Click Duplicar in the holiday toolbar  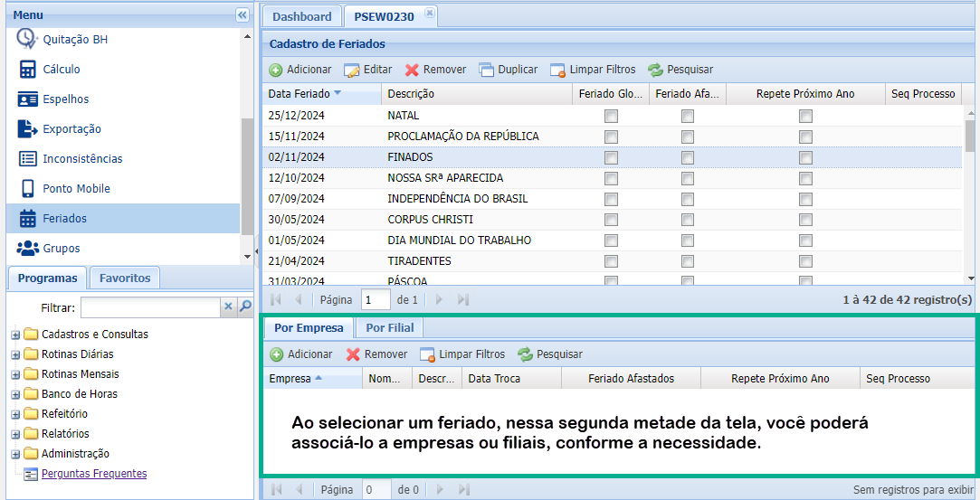pyautogui.click(x=508, y=70)
